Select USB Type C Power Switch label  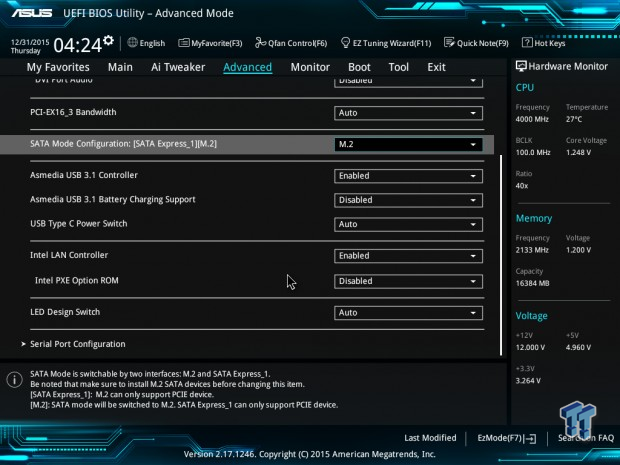coord(79,224)
